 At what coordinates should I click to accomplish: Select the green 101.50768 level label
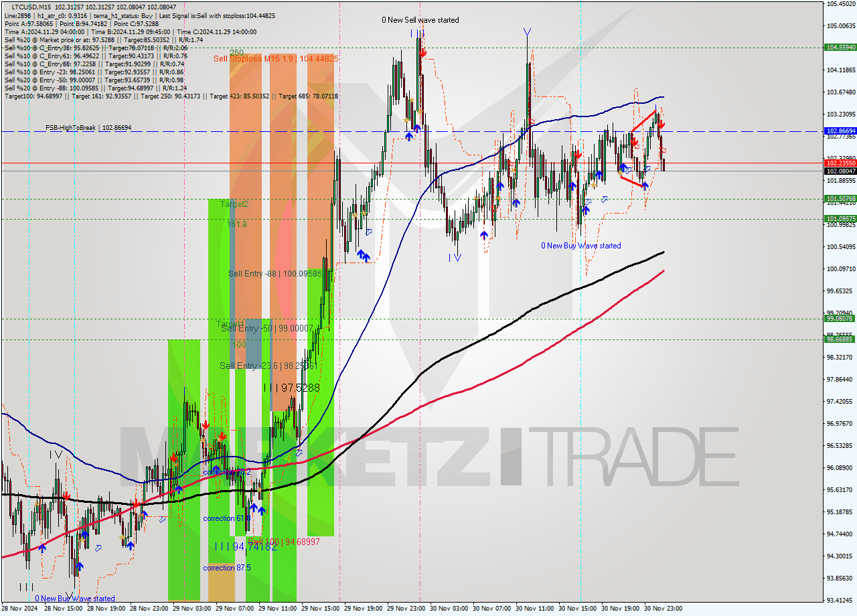(840, 199)
